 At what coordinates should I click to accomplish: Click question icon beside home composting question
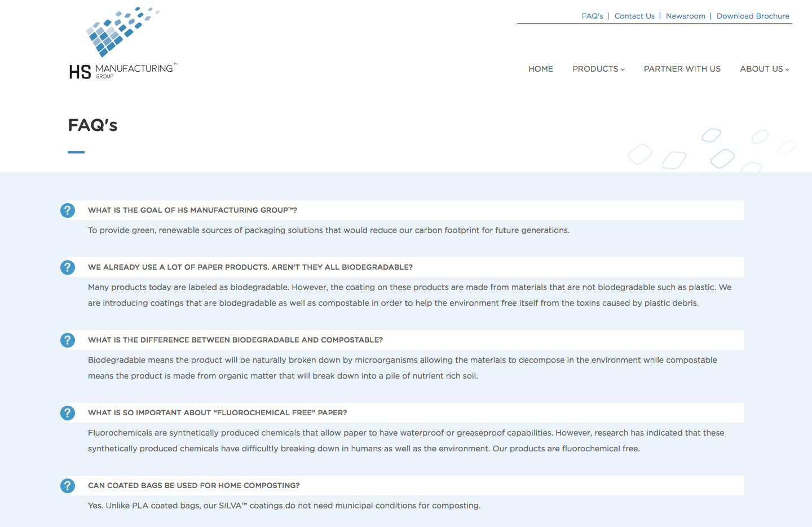[x=68, y=486]
